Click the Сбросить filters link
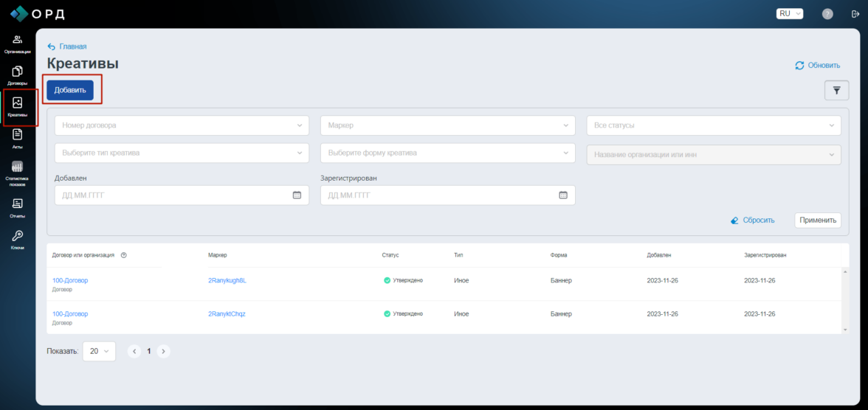 [752, 220]
